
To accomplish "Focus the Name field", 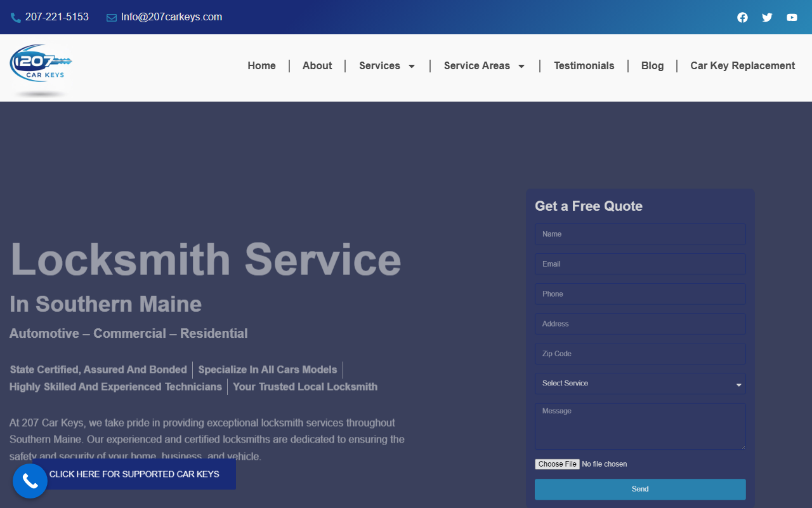I will click(640, 234).
